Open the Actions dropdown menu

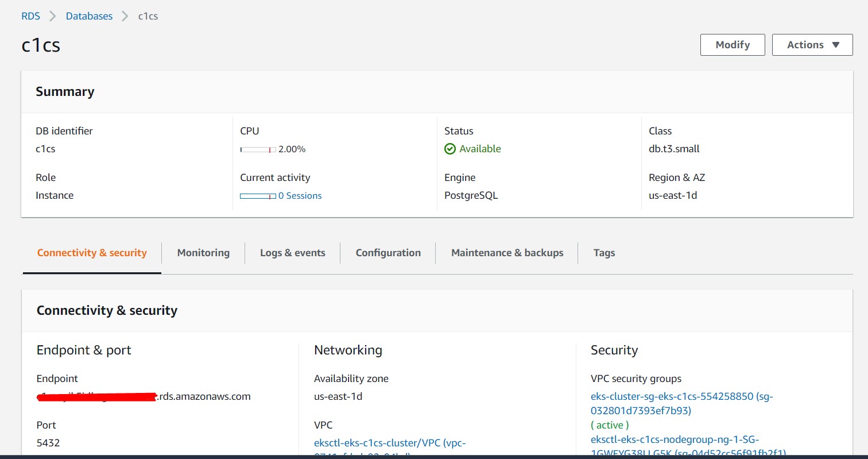point(812,45)
